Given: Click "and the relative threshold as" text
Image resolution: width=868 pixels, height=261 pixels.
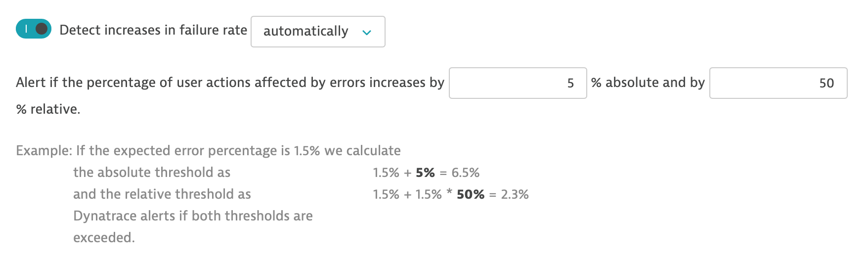Looking at the screenshot, I should click(x=162, y=194).
